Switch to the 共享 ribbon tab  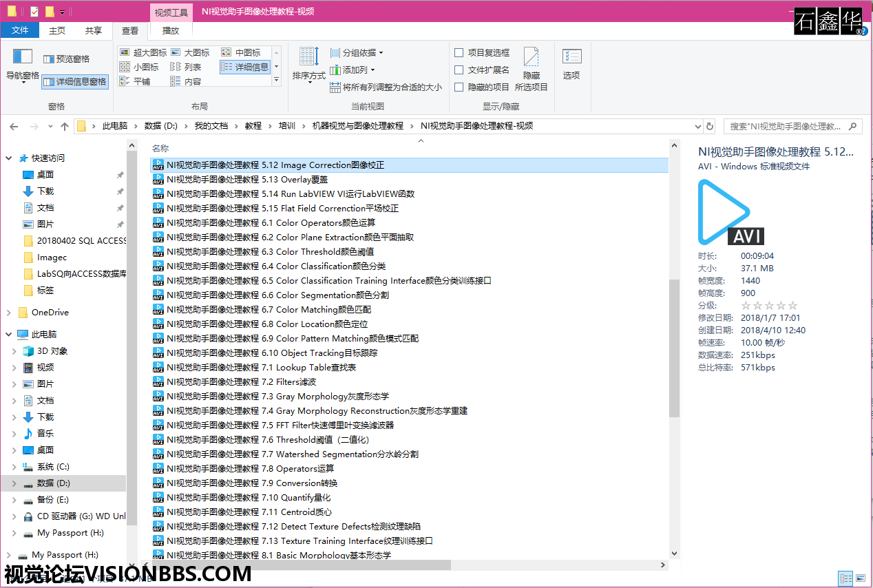pos(94,30)
